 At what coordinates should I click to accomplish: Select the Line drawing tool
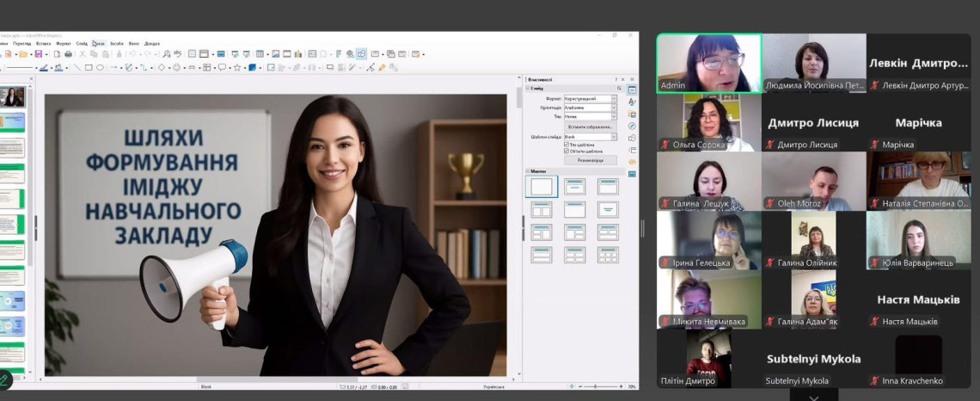(x=77, y=67)
